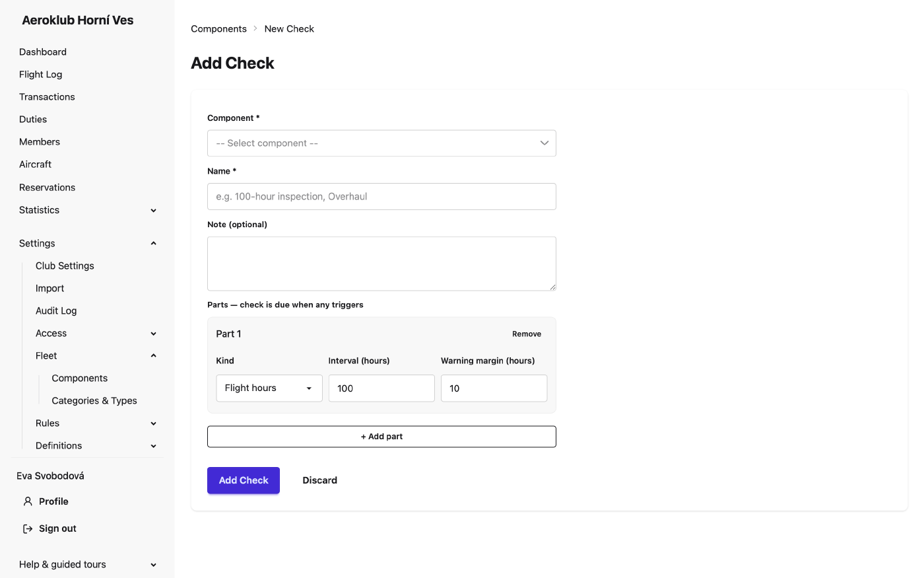
Task: Open Reservations page
Action: [48, 188]
